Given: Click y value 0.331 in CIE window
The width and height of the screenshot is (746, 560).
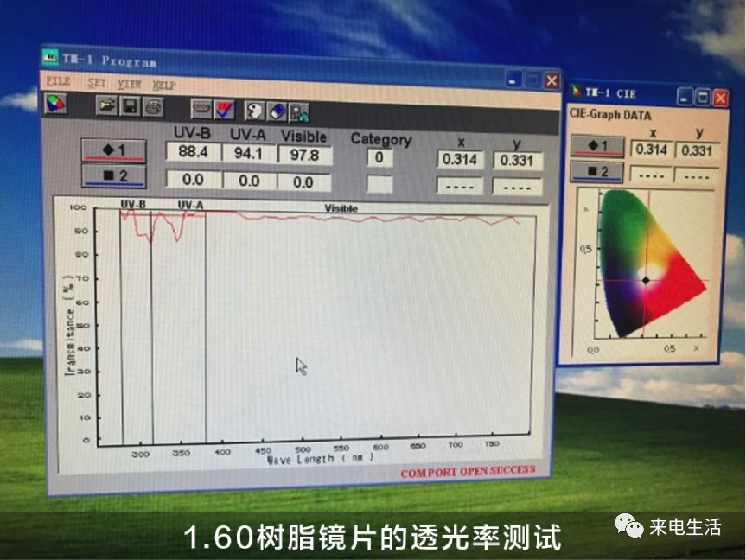Looking at the screenshot, I should pyautogui.click(x=697, y=151).
